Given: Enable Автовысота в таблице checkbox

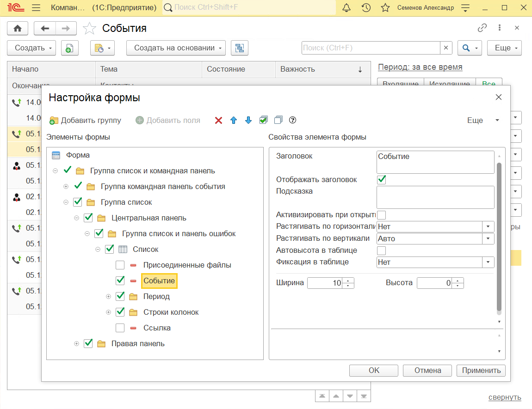Looking at the screenshot, I should click(x=381, y=250).
